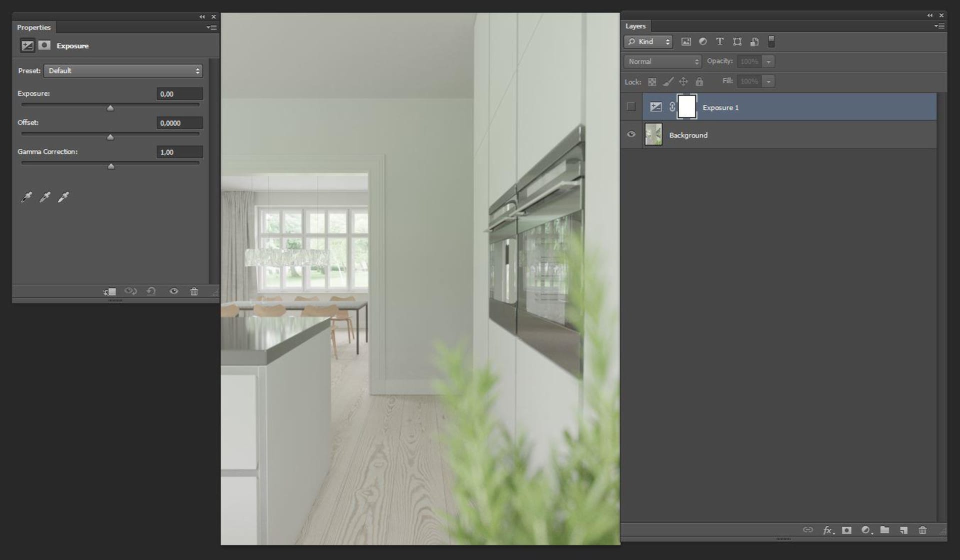Viewport: 960px width, 560px height.
Task: Collapse the Layers panel to icons
Action: [929, 15]
